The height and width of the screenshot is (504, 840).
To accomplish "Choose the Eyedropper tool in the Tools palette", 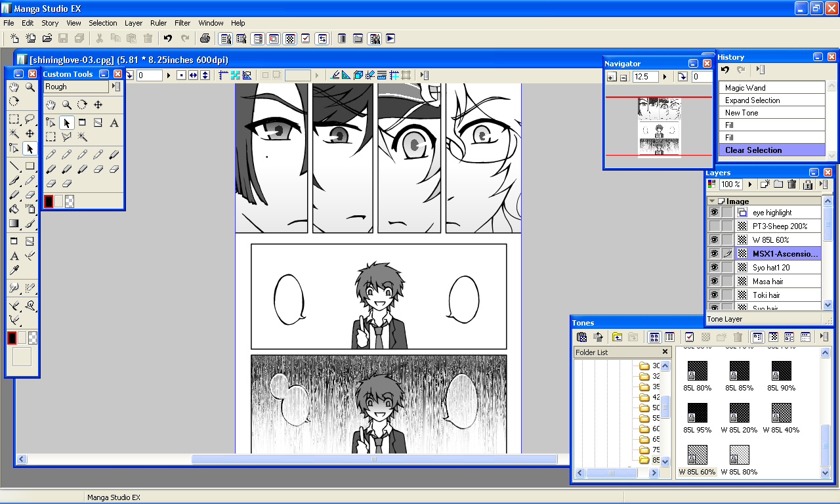I will pos(14,270).
